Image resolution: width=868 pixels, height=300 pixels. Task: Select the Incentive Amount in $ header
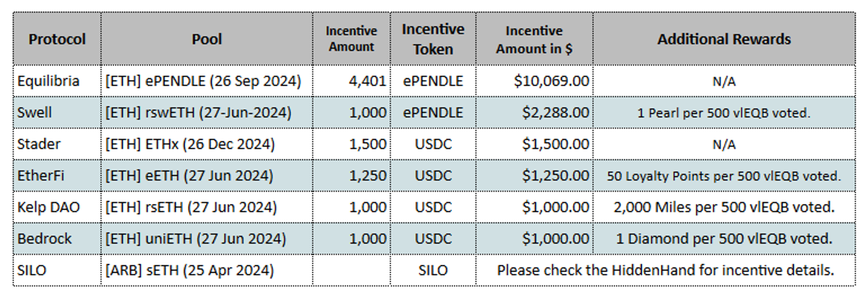[x=534, y=39]
